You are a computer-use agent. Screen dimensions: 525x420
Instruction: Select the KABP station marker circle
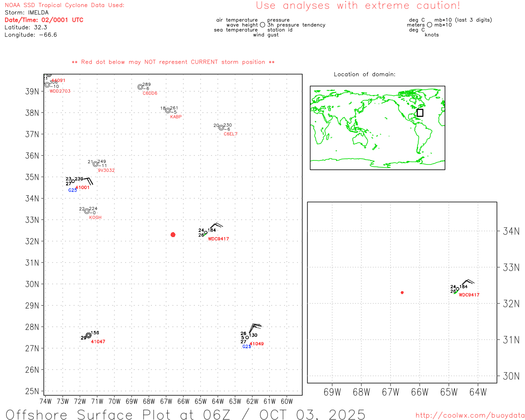coord(168,110)
